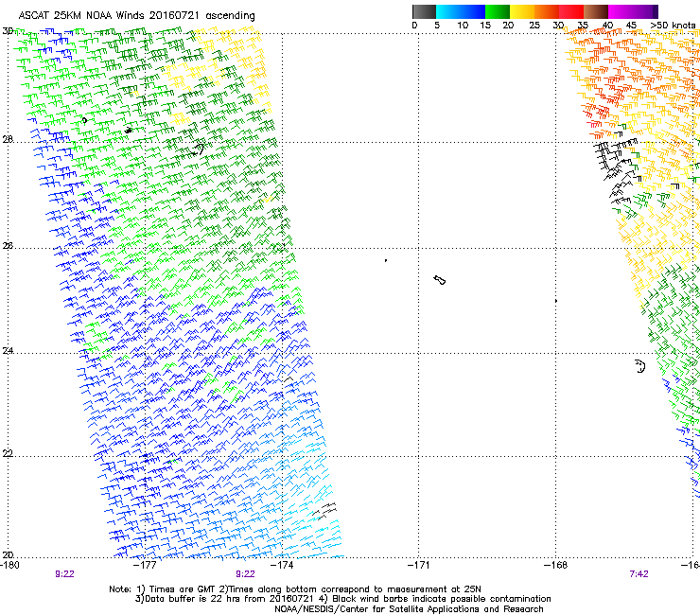Image resolution: width=700 pixels, height=615 pixels.
Task: Click the '35' label under the color bar
Action: click(583, 25)
